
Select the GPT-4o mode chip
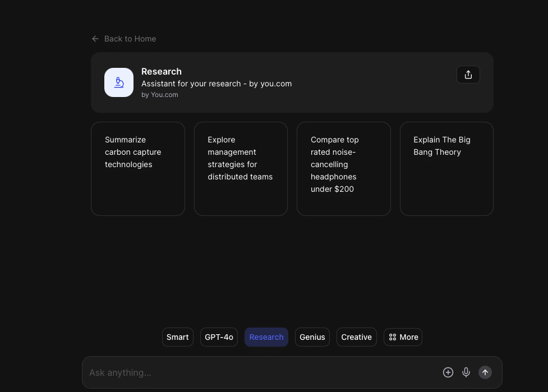(x=219, y=337)
